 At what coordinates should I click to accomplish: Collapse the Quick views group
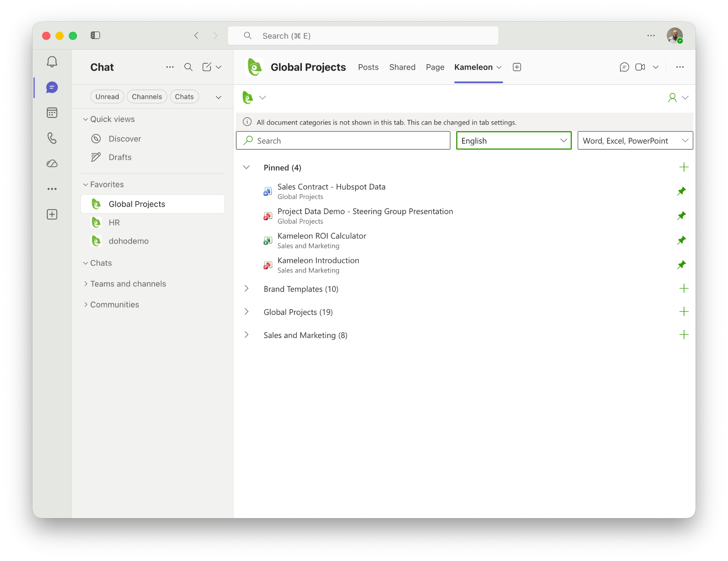85,119
